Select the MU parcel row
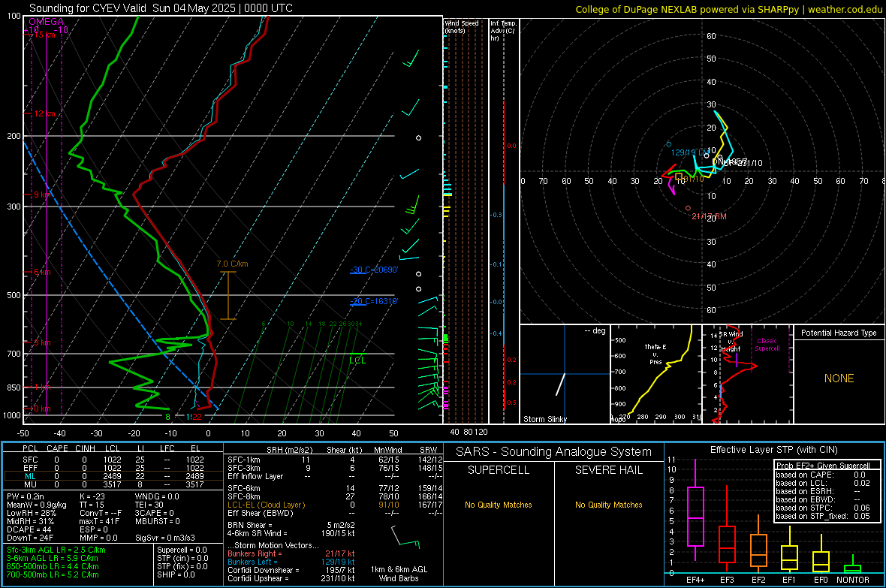This screenshot has width=886, height=588. coord(113,484)
